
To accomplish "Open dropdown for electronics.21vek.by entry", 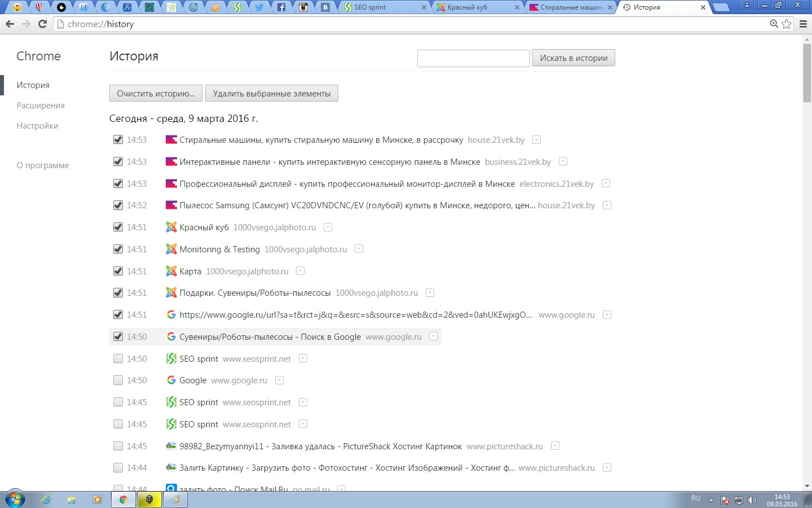I will point(606,183).
